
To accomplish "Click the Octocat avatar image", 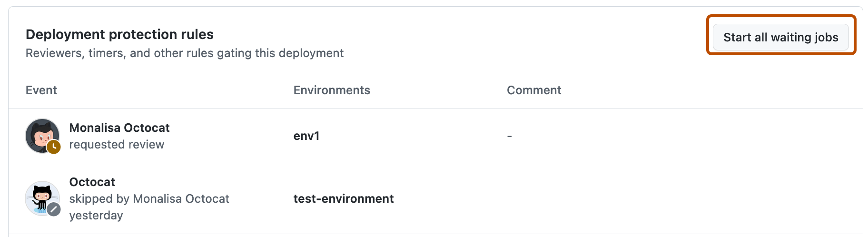I will click(40, 196).
